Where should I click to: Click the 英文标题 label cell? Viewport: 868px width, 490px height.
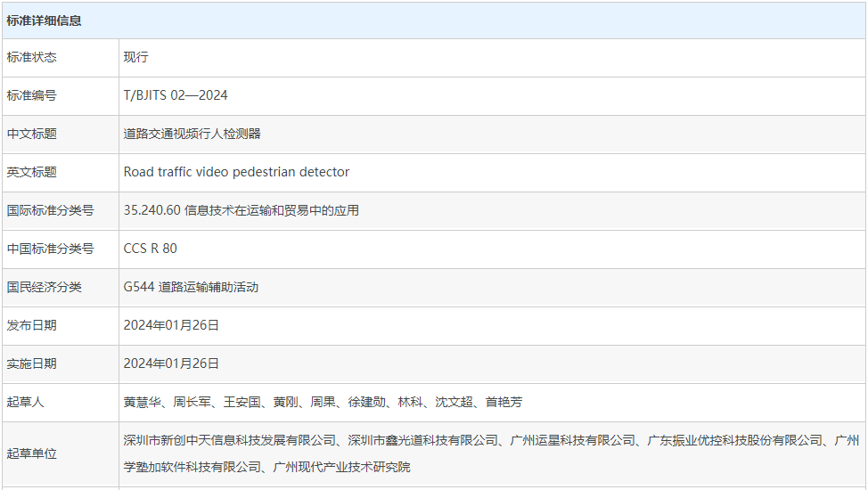click(32, 172)
